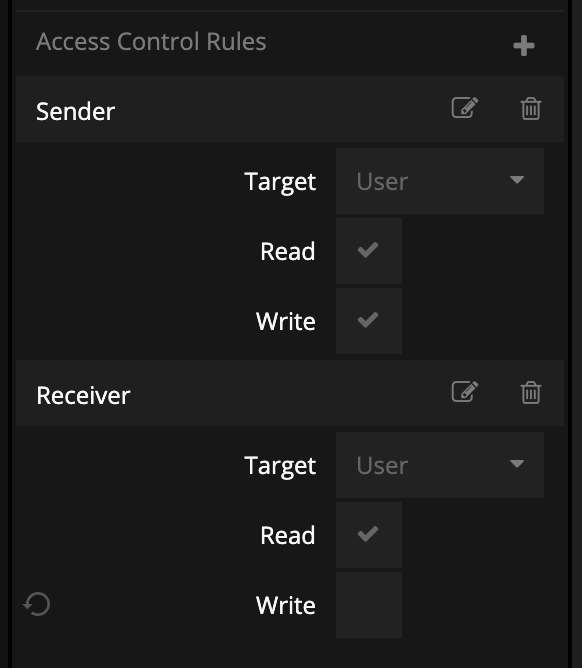This screenshot has width=582, height=668.
Task: Select the Receiver rule header
Action: tap(290, 393)
